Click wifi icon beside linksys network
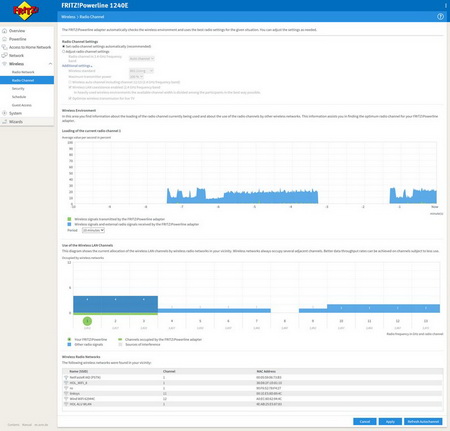 [66, 394]
